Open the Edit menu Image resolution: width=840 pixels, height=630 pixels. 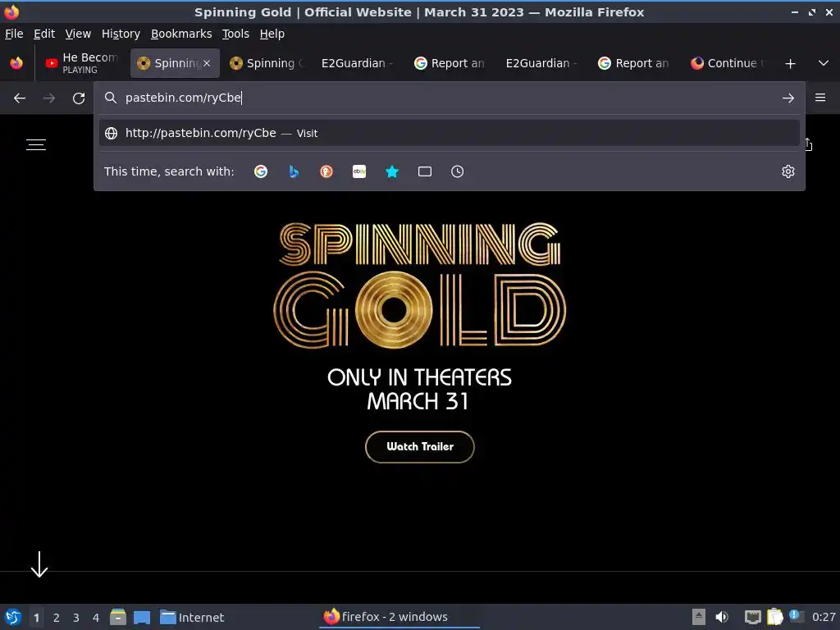44,34
